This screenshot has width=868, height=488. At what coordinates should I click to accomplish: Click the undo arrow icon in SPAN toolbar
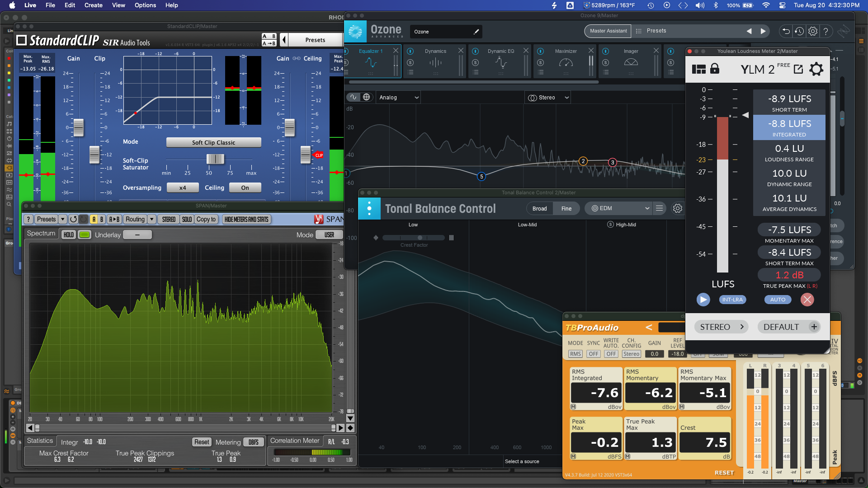tap(74, 219)
